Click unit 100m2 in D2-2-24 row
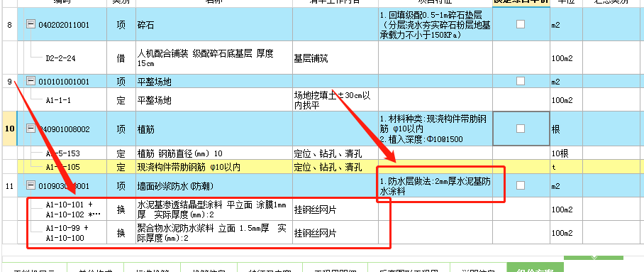Image resolution: width=644 pixels, height=272 pixels. pos(562,58)
